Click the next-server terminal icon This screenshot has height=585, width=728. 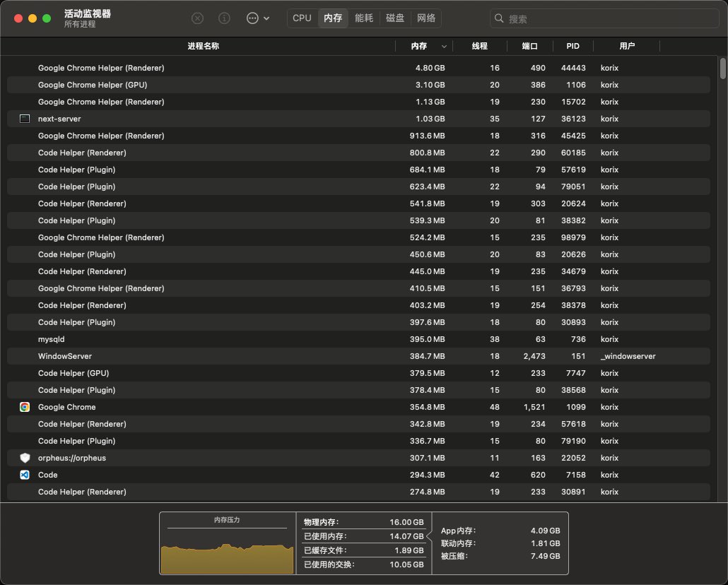pyautogui.click(x=25, y=119)
